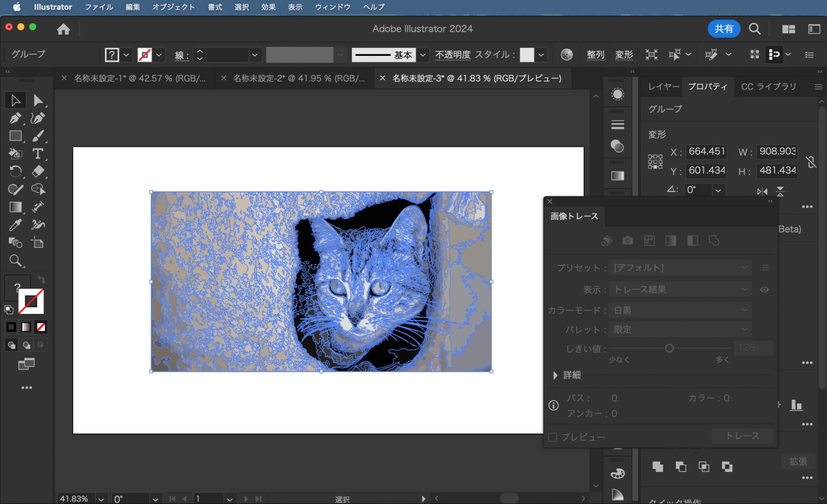Image resolution: width=827 pixels, height=504 pixels.
Task: Expand 詳細 section in 画像トレース
Action: tap(555, 375)
